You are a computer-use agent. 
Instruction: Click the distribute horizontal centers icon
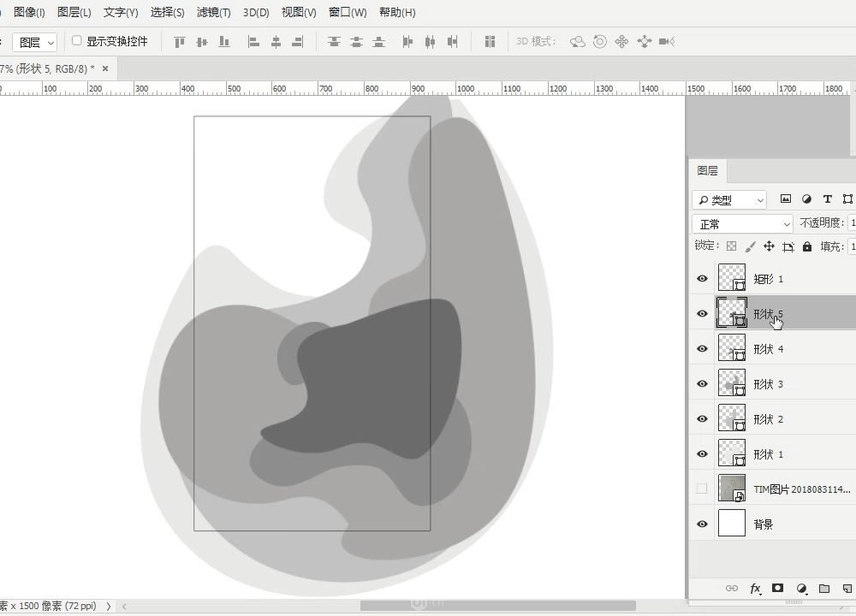coord(431,41)
